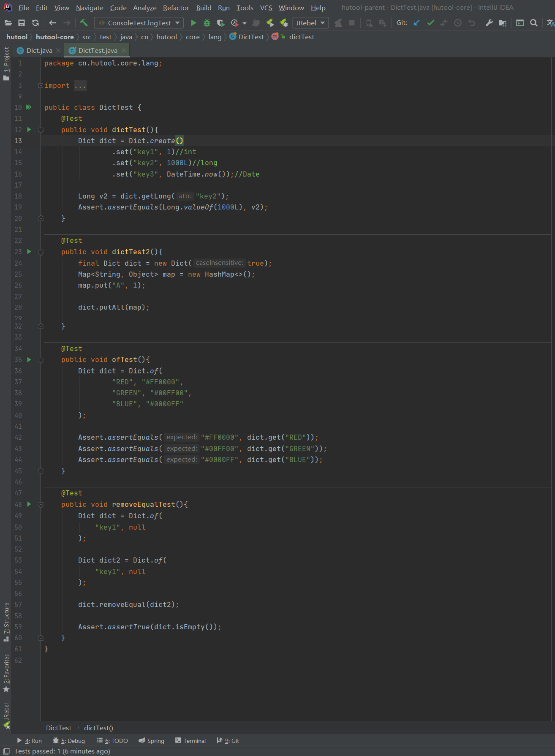Click dictTest() in bottom breadcrumb

click(x=98, y=728)
